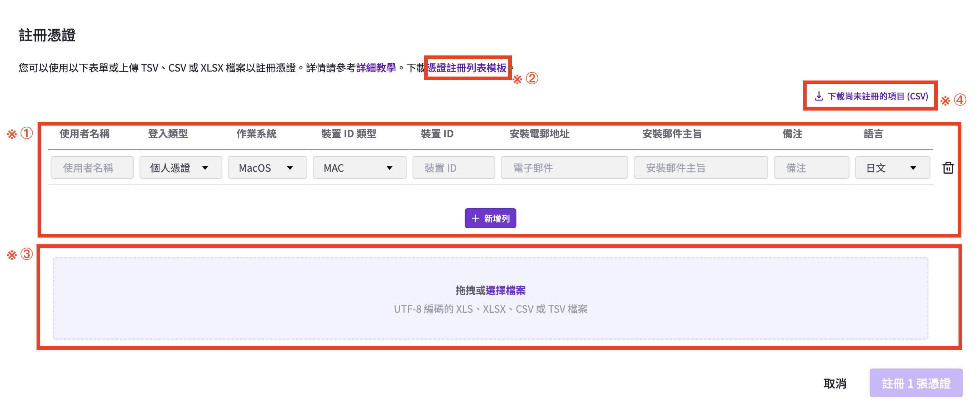Image resolution: width=980 pixels, height=415 pixels.
Task: Click the 註冊憑證 page title
Action: pyautogui.click(x=47, y=35)
